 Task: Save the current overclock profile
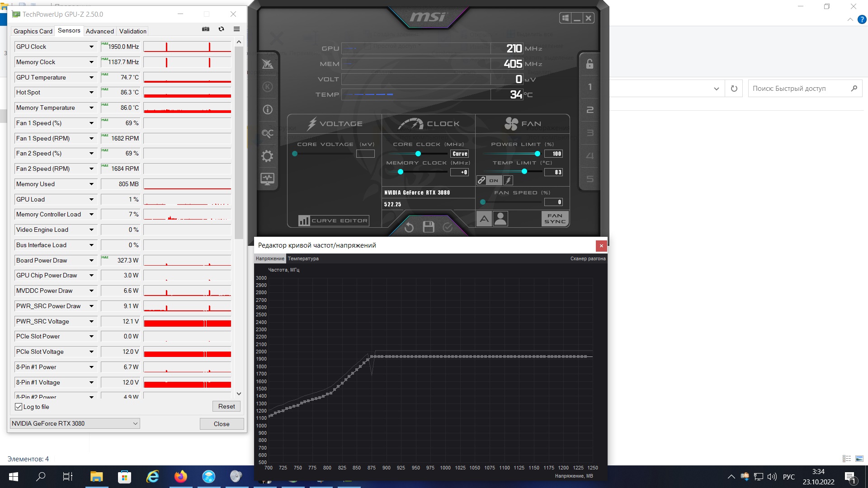point(428,227)
